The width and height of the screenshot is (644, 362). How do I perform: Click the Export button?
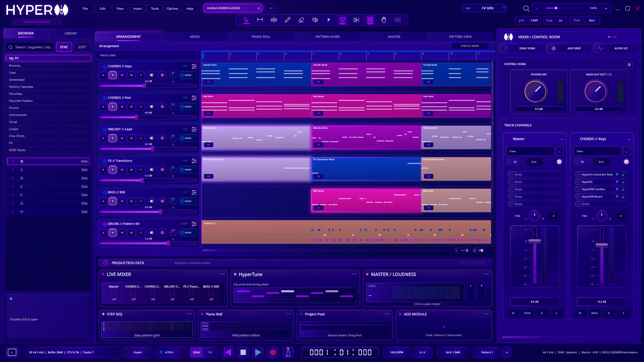(138, 352)
